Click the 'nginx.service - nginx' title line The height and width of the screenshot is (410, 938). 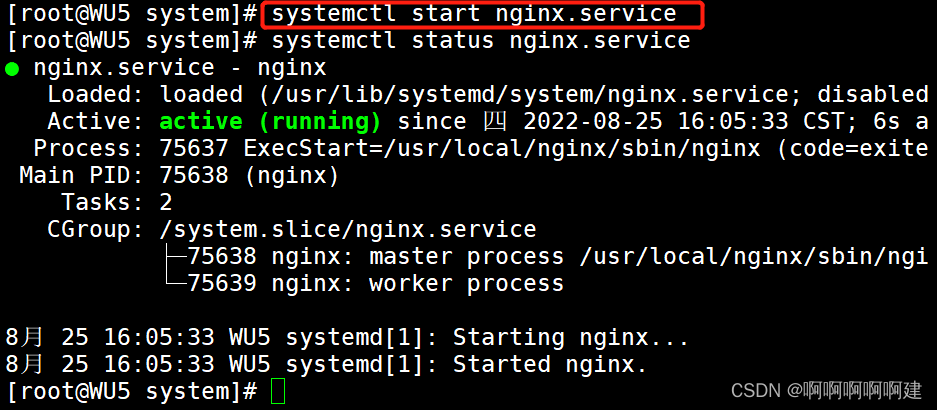pyautogui.click(x=180, y=68)
